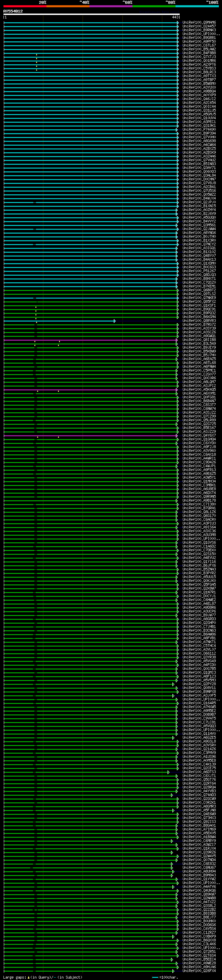Screen dimensions: 222x980
Task: Select label UniRef100_A2XPT6
Action: click(x=199, y=64)
